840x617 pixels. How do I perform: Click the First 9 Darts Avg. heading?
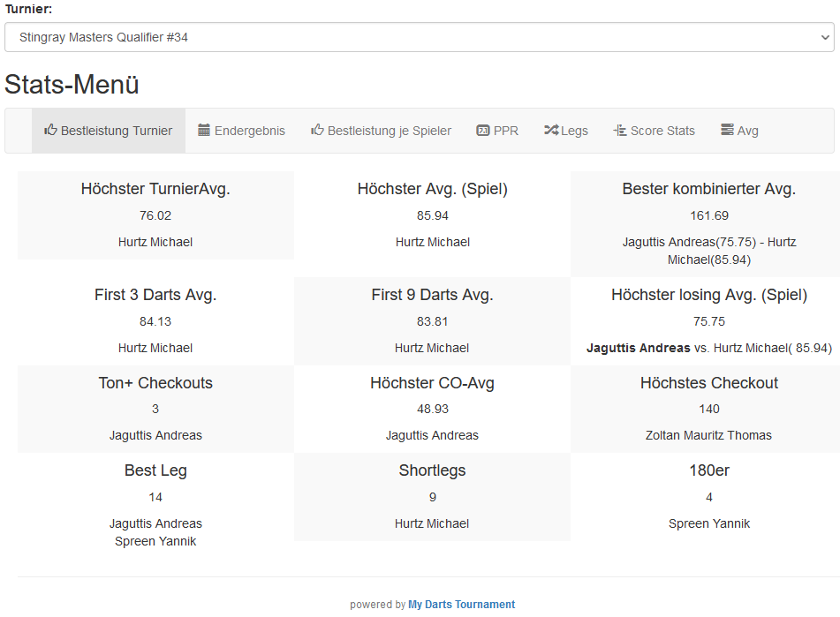[x=432, y=295]
